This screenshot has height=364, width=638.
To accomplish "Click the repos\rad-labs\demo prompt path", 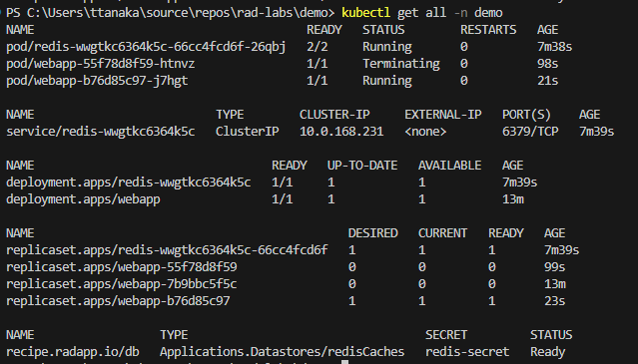I will click(x=264, y=13).
